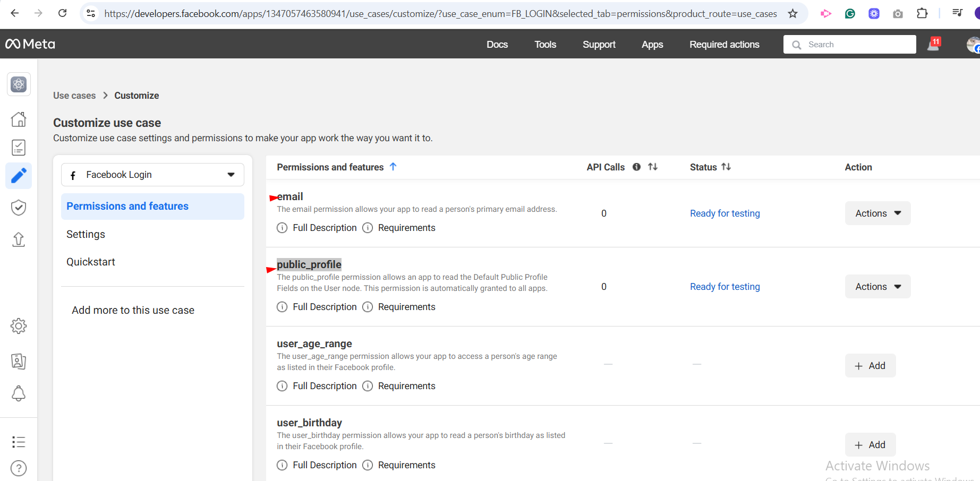Screen dimensions: 980x481
Task: Open the Dashboard home icon in sidebar
Action: coord(19,119)
